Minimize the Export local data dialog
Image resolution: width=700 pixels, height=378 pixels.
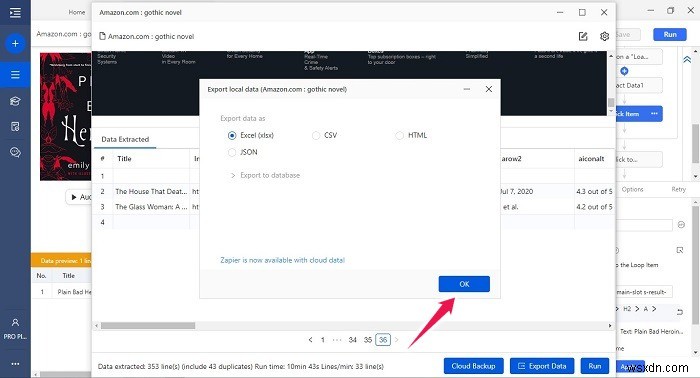tap(467, 89)
